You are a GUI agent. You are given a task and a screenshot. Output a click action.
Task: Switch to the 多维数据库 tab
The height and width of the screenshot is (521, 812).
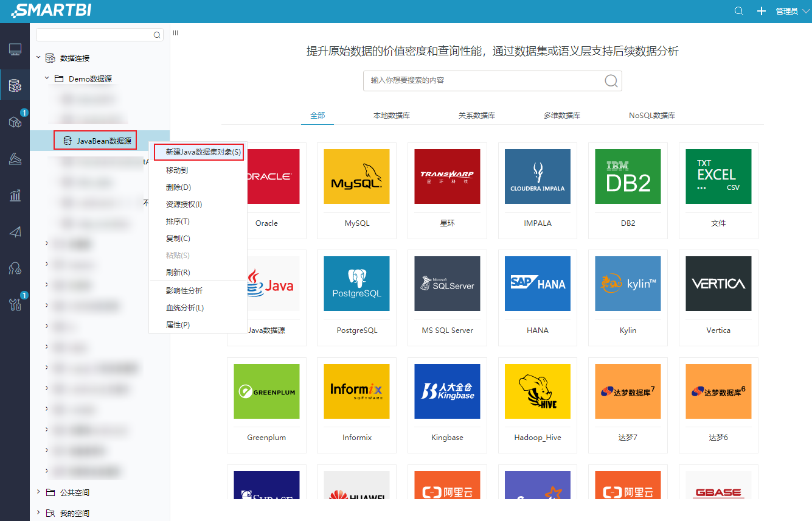(x=562, y=115)
